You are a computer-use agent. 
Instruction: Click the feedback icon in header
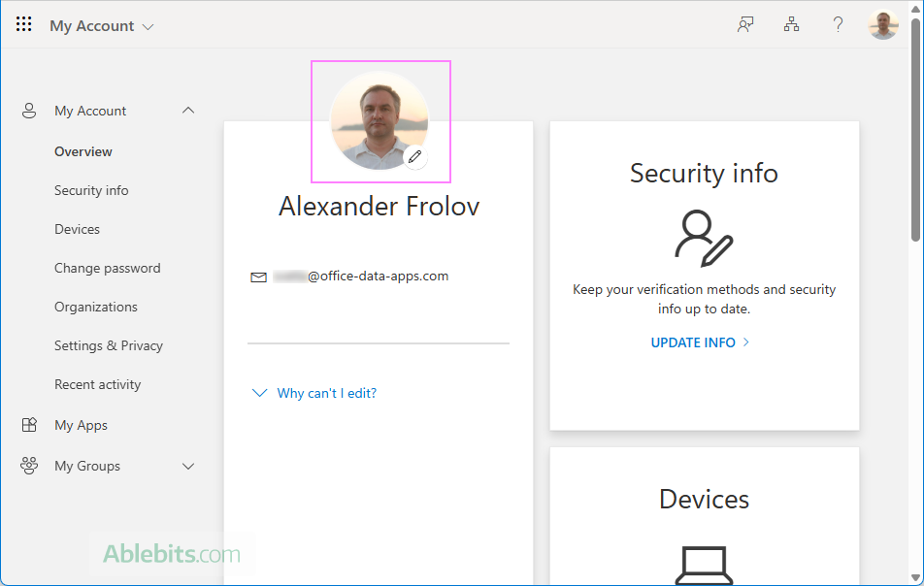(745, 25)
